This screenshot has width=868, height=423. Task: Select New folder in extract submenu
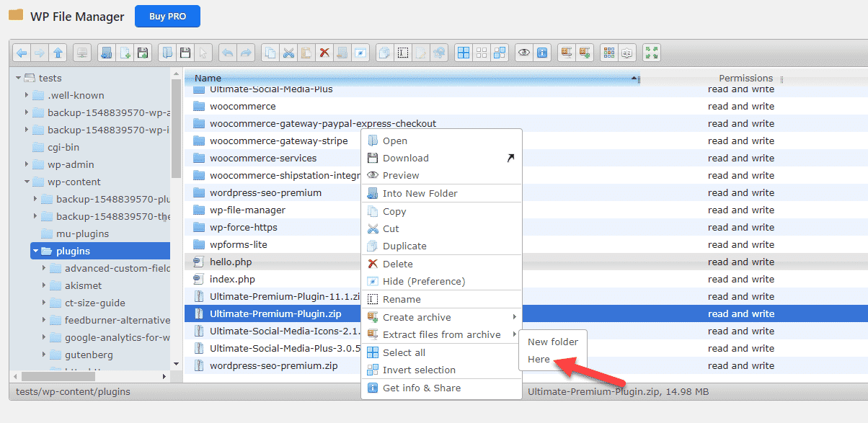click(553, 342)
